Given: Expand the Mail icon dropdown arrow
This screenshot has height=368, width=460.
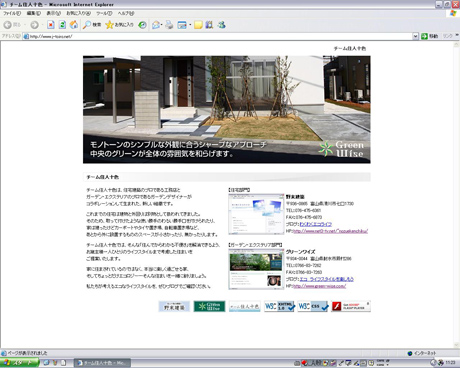Looking at the screenshot, I should [x=162, y=25].
